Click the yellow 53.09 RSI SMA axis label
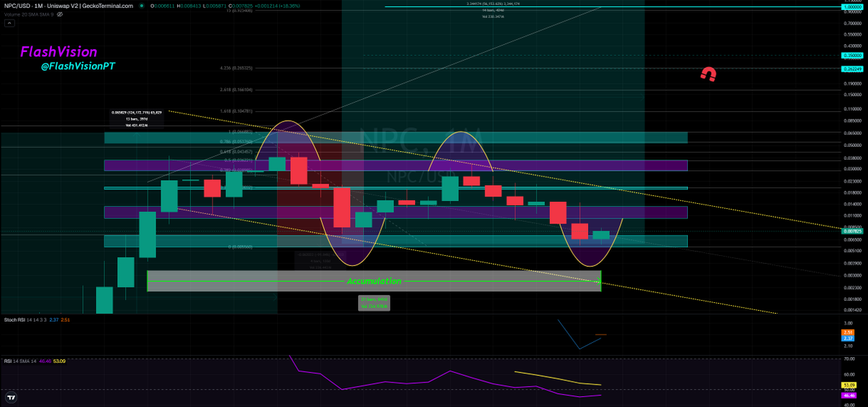The image size is (868, 407). (849, 385)
